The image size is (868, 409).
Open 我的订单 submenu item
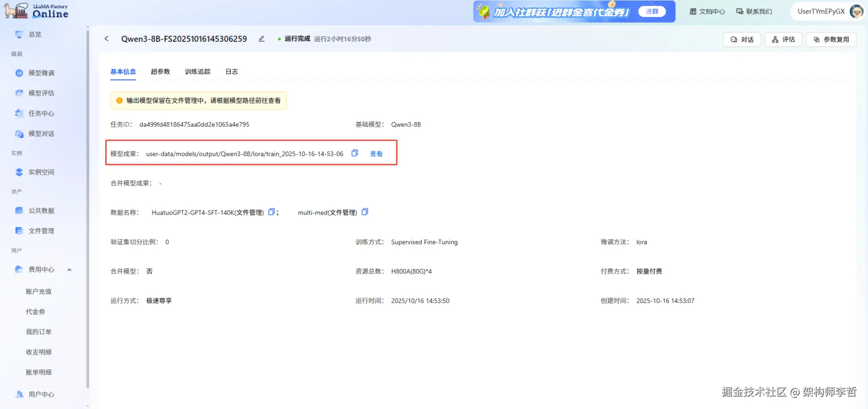pos(39,332)
